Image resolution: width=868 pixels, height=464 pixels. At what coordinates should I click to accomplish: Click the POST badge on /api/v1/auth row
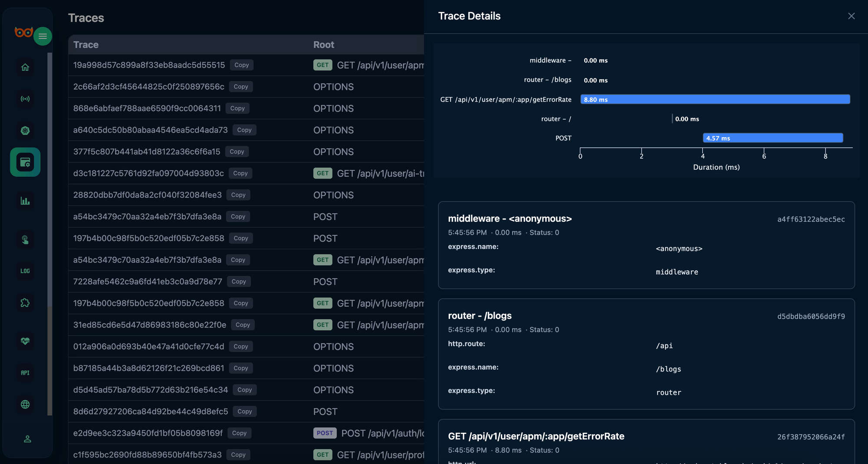tap(325, 433)
